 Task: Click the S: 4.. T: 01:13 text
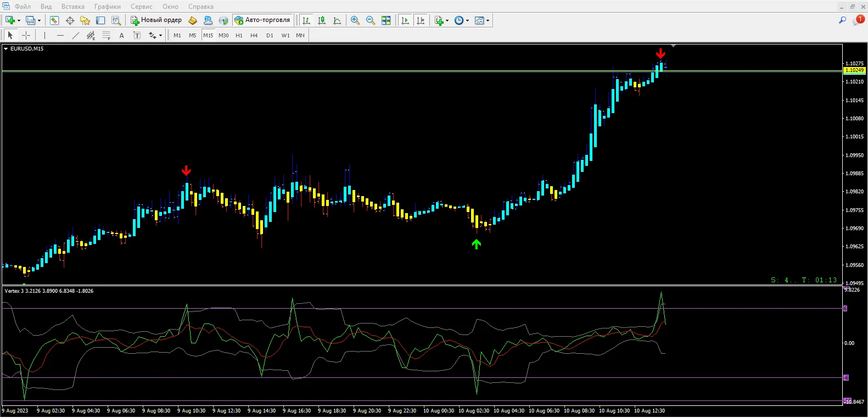(x=804, y=280)
